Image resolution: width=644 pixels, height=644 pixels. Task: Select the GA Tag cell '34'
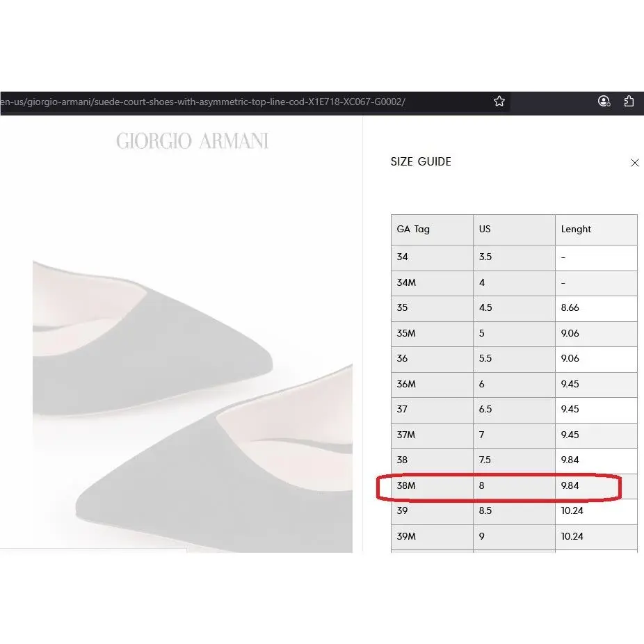pos(432,258)
